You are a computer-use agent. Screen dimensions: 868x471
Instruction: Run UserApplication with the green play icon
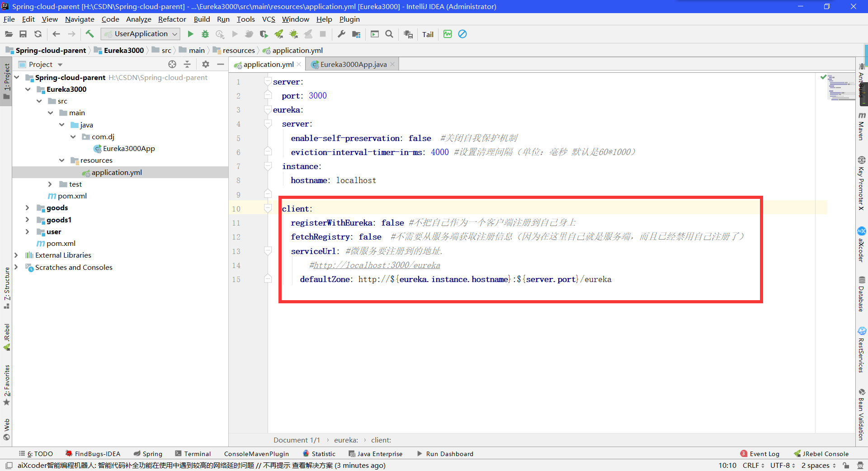pyautogui.click(x=190, y=34)
